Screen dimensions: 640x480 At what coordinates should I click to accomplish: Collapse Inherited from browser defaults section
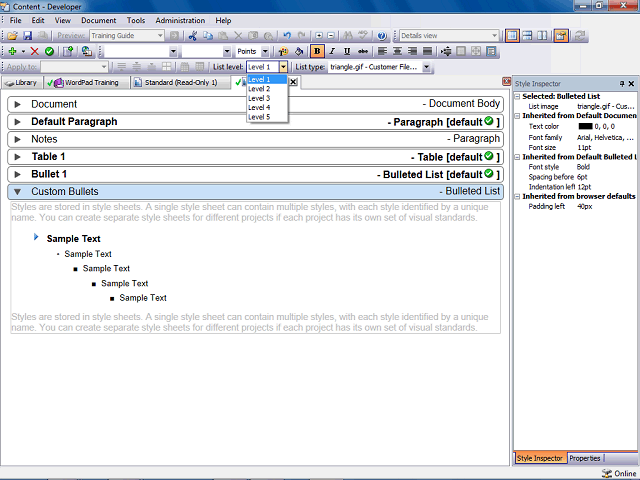point(517,197)
